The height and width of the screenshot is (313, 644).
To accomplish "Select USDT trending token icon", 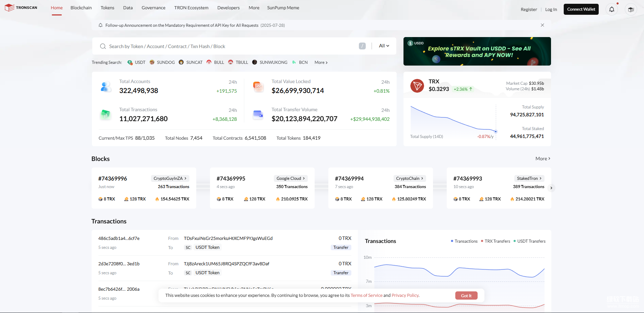I will click(130, 62).
